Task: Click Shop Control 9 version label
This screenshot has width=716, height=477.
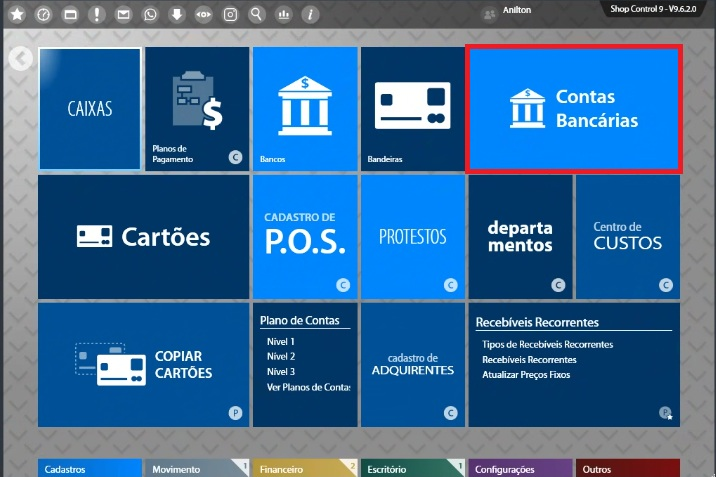Action: [x=653, y=9]
